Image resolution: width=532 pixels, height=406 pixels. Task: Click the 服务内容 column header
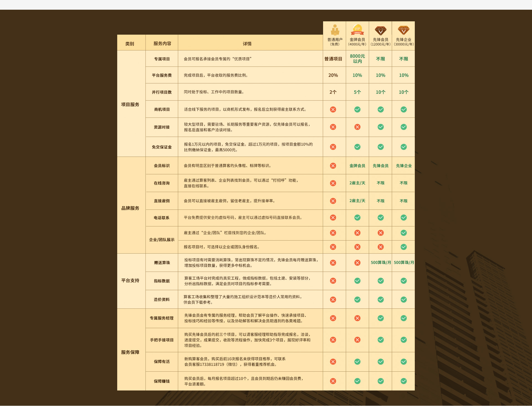pos(162,44)
